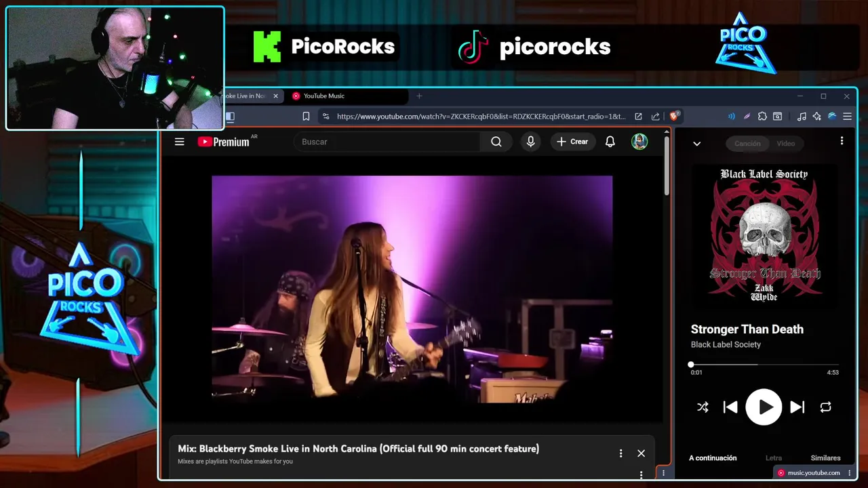Click the YouTube search magnifier button
Image resolution: width=868 pixels, height=488 pixels.
pos(496,142)
